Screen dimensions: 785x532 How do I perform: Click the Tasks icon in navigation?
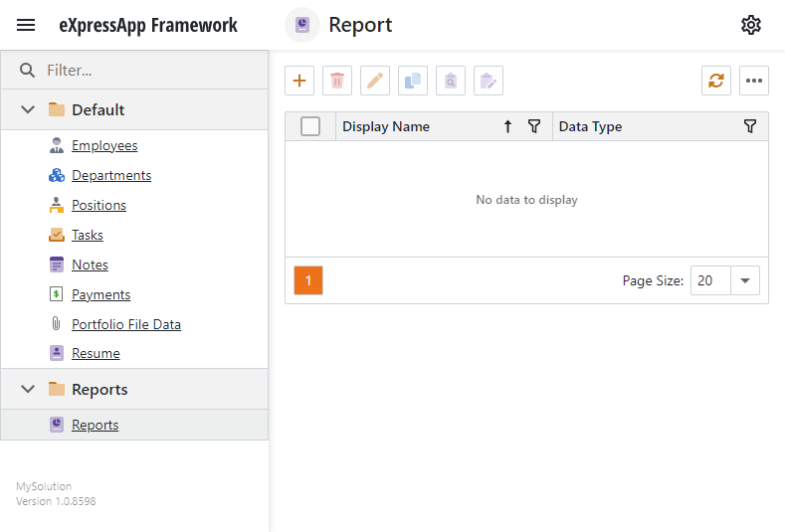(x=57, y=235)
